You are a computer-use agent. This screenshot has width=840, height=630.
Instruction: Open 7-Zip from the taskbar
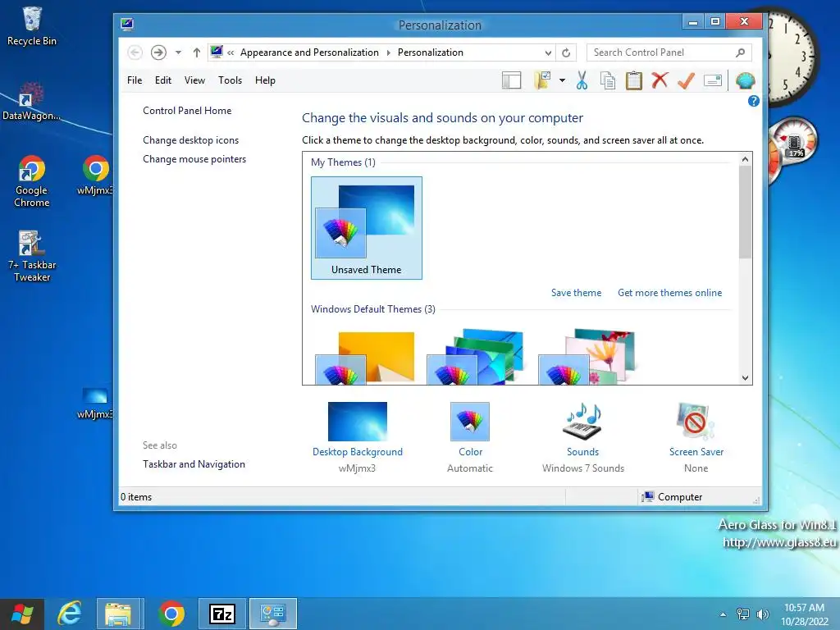click(222, 614)
